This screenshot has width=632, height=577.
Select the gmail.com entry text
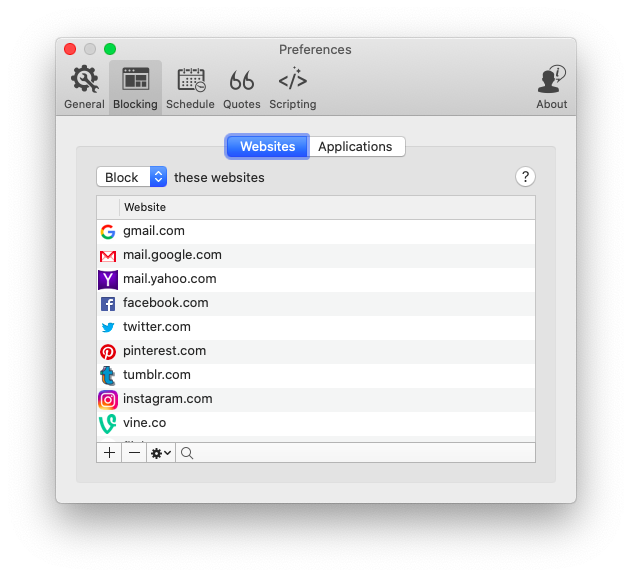[x=154, y=231]
